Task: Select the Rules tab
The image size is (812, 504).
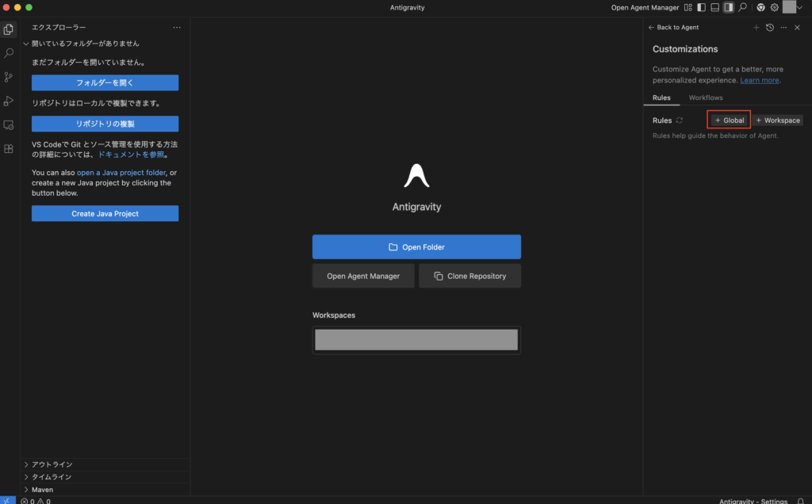Action: [661, 97]
